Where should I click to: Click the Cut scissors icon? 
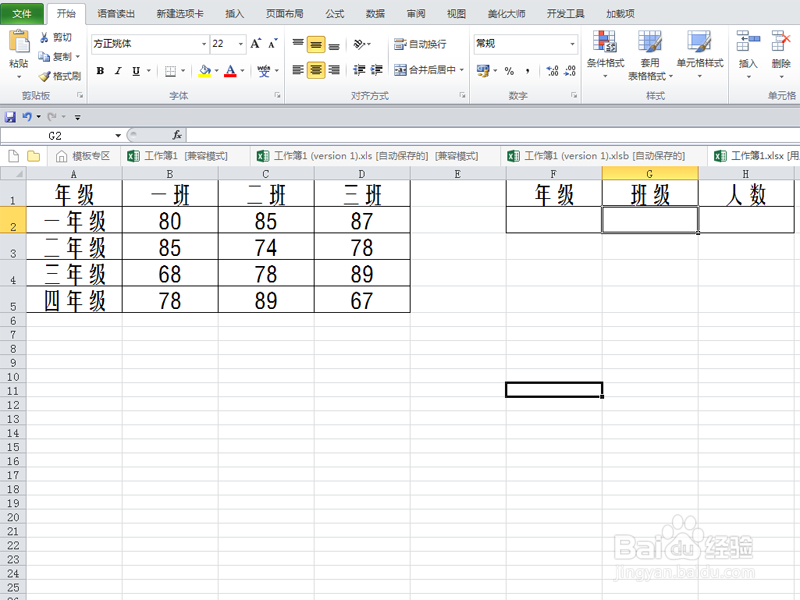pyautogui.click(x=44, y=37)
